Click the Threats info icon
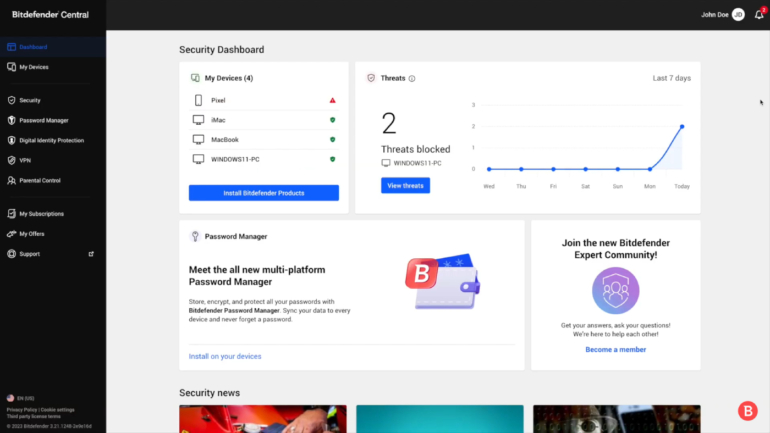This screenshot has height=433, width=770. pos(412,79)
